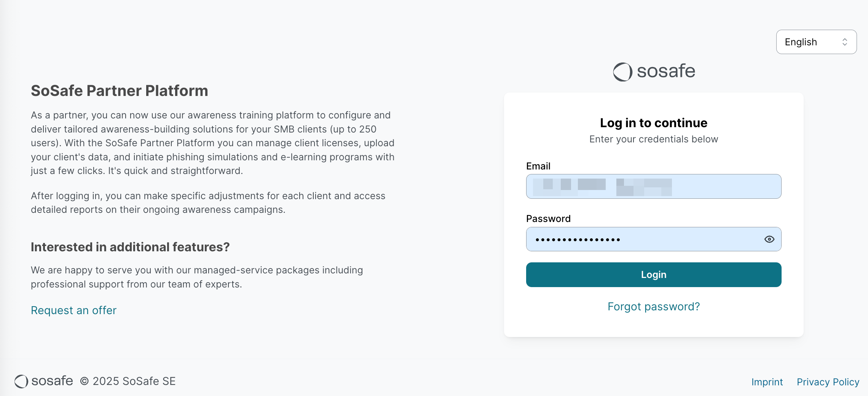This screenshot has height=396, width=868.
Task: Focus the Password input field
Action: (x=643, y=239)
